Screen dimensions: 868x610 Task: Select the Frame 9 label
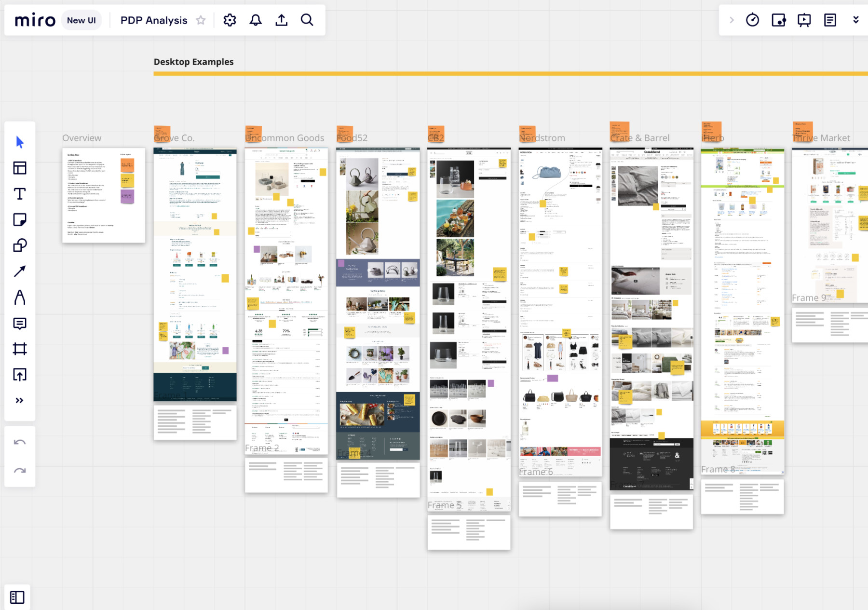(809, 298)
